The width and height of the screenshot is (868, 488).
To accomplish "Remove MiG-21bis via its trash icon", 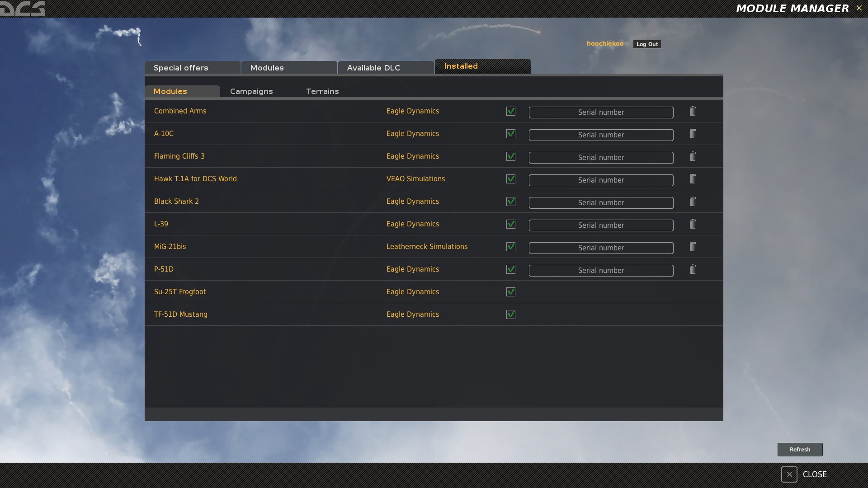I will (x=693, y=247).
